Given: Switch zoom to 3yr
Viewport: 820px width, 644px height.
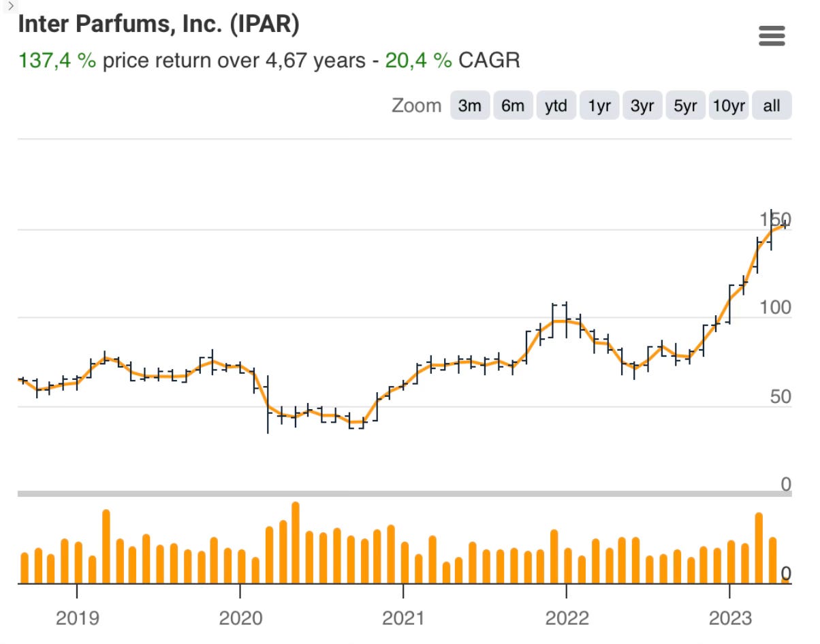Looking at the screenshot, I should pos(642,106).
